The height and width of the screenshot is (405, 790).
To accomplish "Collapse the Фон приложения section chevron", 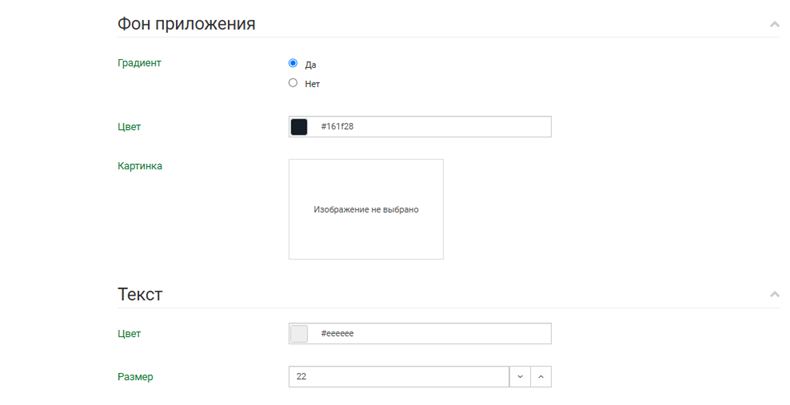I will [x=774, y=24].
